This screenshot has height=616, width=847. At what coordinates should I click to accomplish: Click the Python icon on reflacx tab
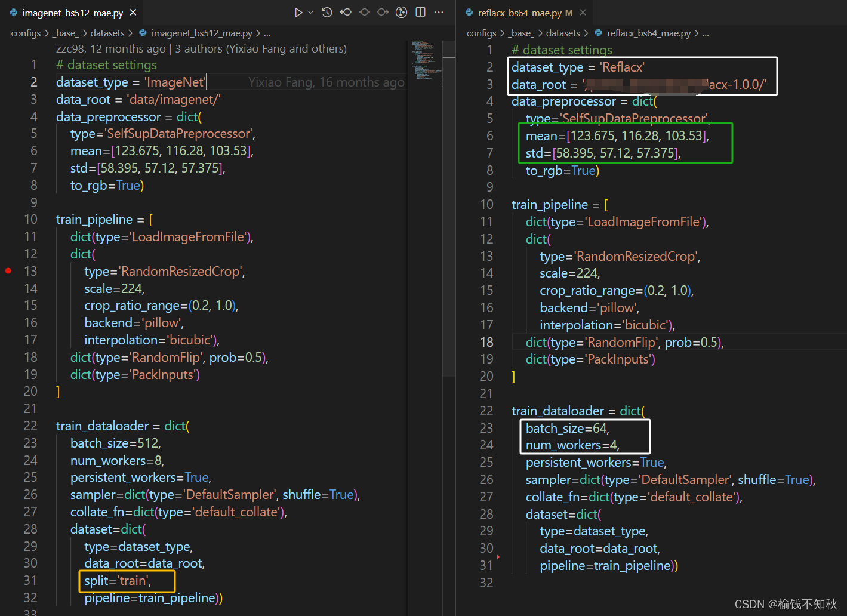click(x=469, y=13)
